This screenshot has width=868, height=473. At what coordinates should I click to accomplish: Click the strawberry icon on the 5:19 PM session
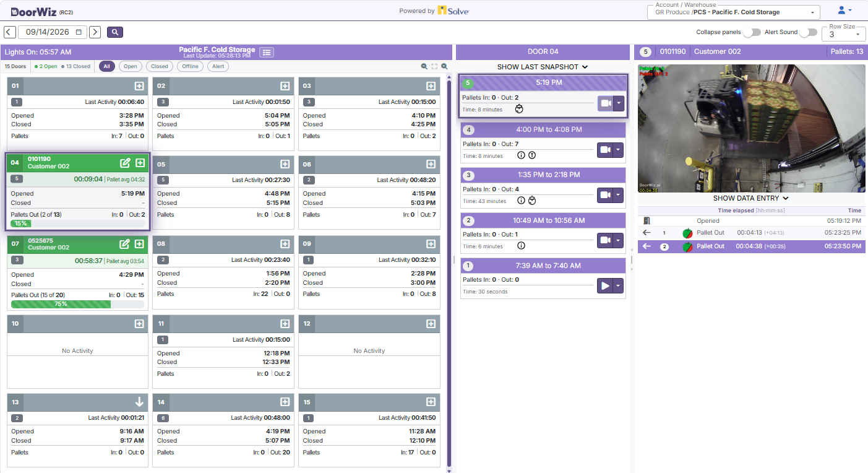point(519,109)
